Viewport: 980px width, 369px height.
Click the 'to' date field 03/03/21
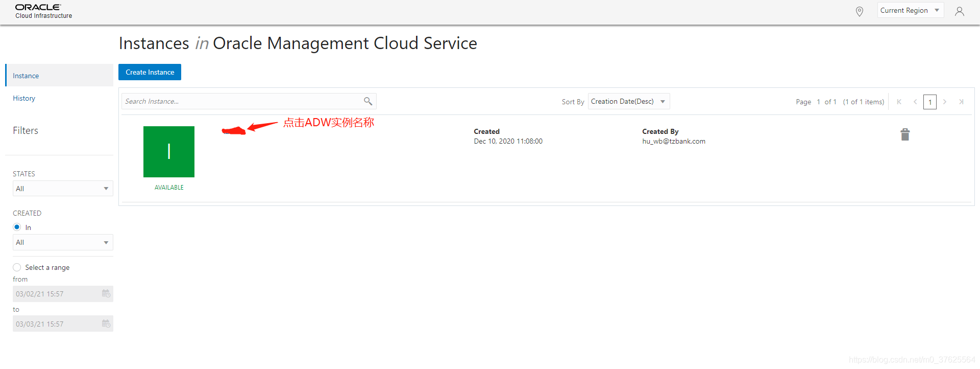pos(63,324)
